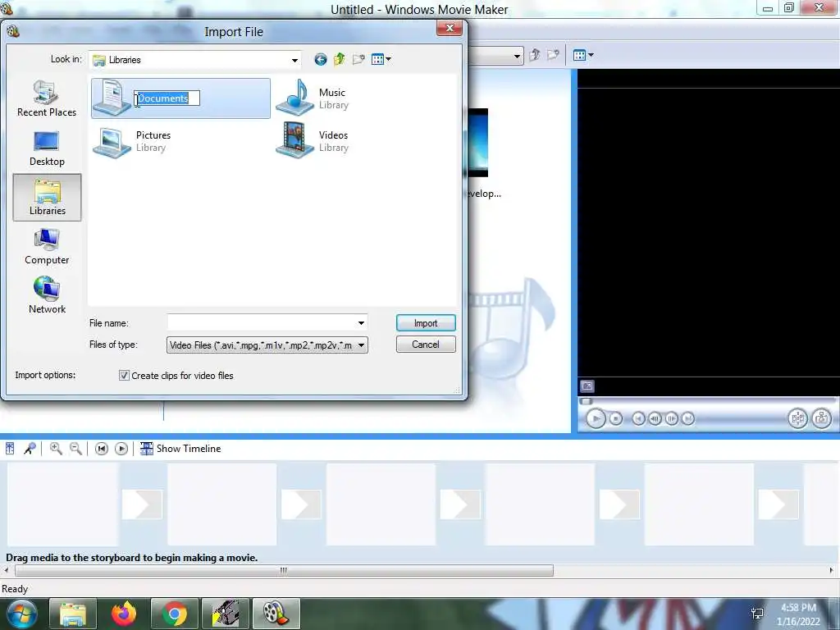Viewport: 840px width, 630px height.
Task: Select Libraries in the places sidebar
Action: (x=47, y=197)
